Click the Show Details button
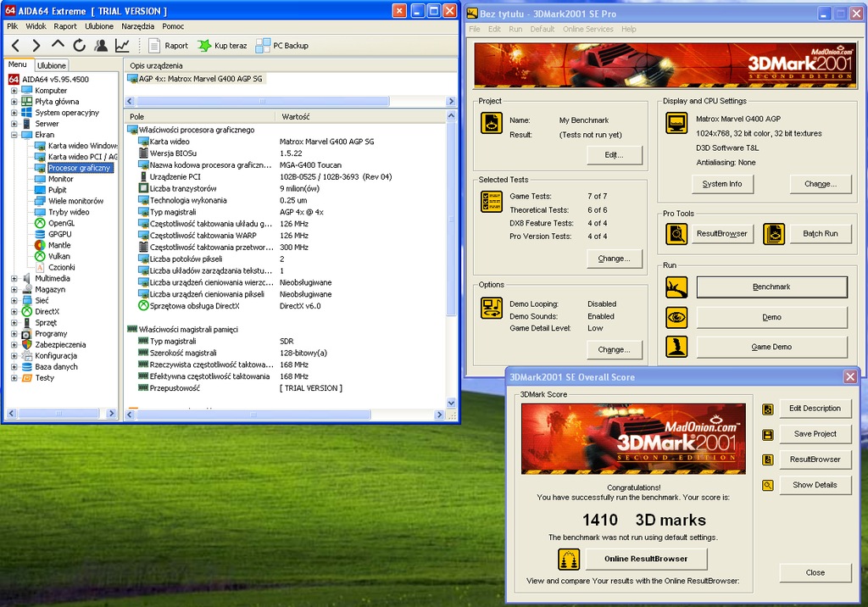Screen dimensions: 868x607 pos(815,485)
